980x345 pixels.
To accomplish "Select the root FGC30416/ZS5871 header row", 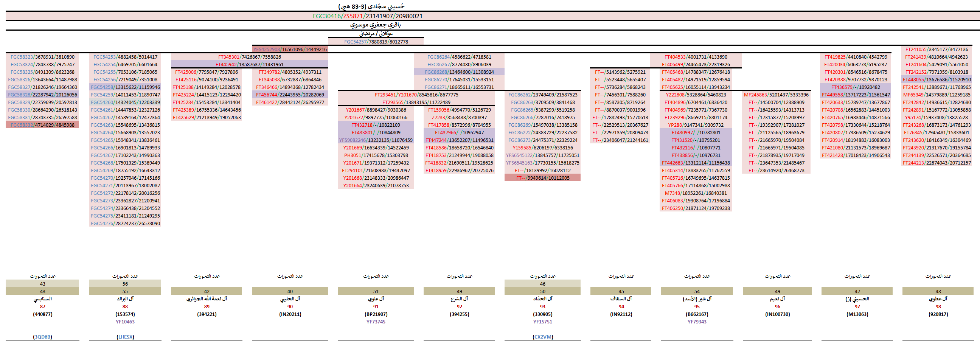I will point(368,16).
